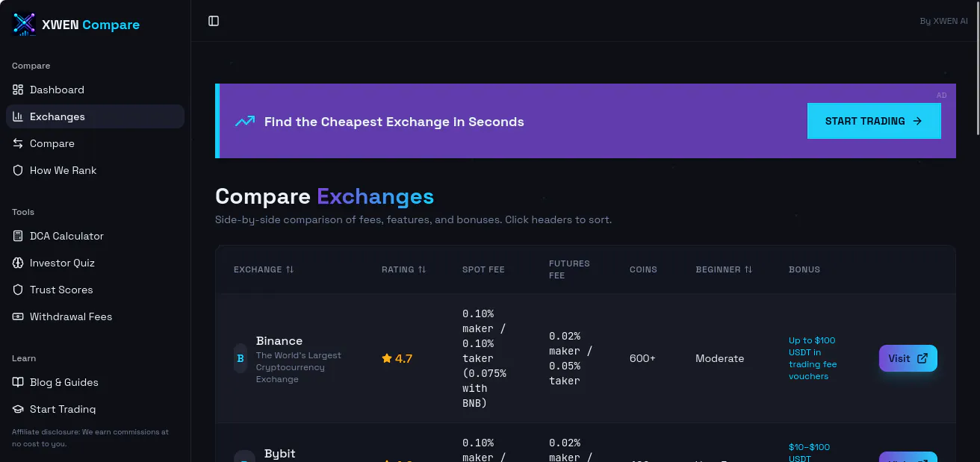Click the Coins column header
This screenshot has height=462, width=980.
[x=643, y=269]
